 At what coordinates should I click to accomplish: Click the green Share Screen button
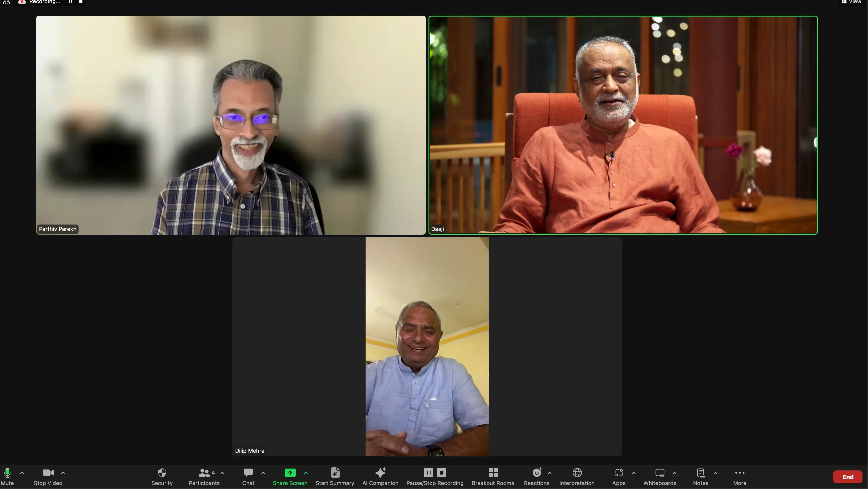click(290, 476)
